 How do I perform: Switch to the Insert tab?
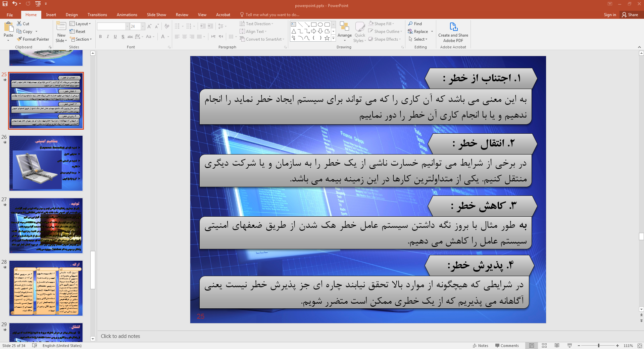click(x=51, y=15)
